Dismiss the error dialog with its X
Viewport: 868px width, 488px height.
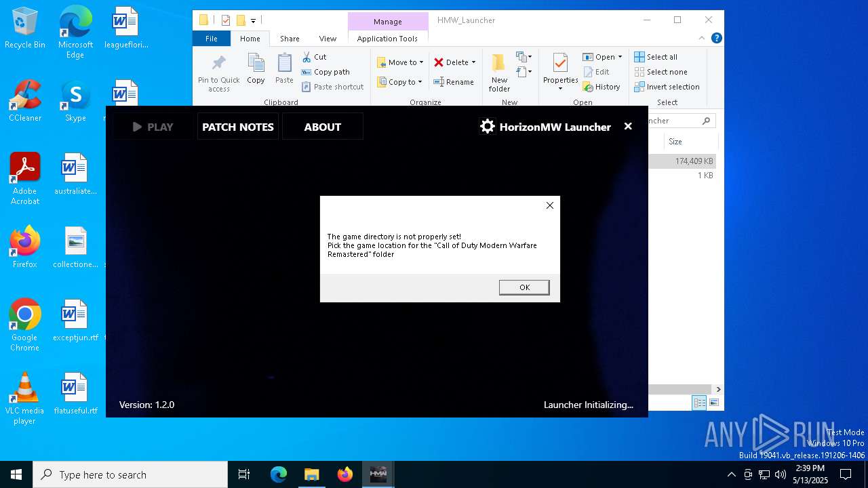point(550,205)
